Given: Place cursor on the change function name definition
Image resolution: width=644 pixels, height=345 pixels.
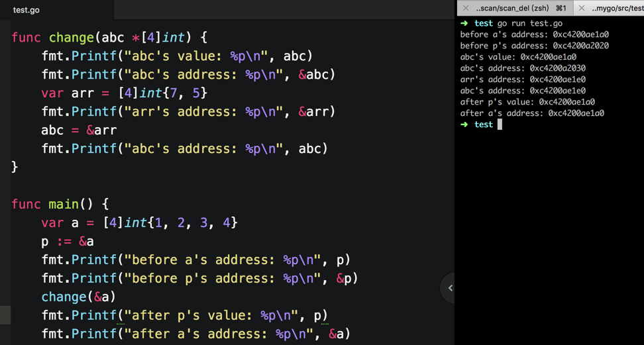Looking at the screenshot, I should coord(72,38).
